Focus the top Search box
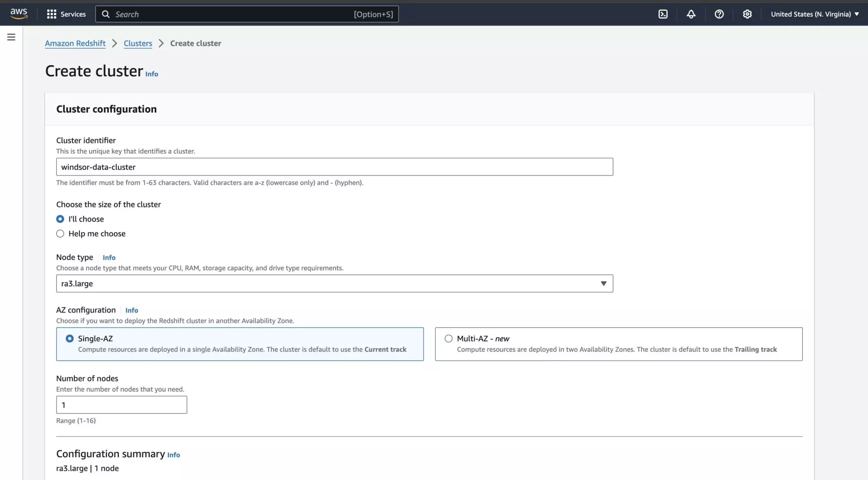The height and width of the screenshot is (480, 868). [247, 14]
